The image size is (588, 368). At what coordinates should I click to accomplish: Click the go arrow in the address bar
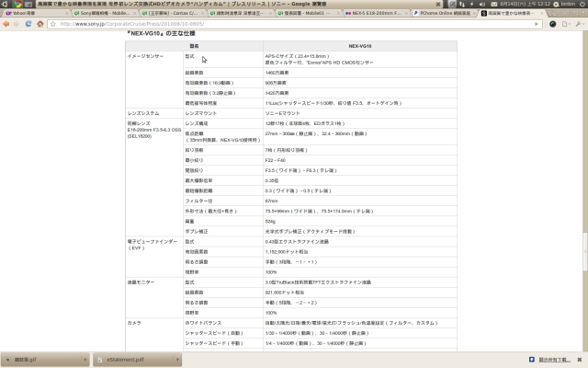click(537, 24)
